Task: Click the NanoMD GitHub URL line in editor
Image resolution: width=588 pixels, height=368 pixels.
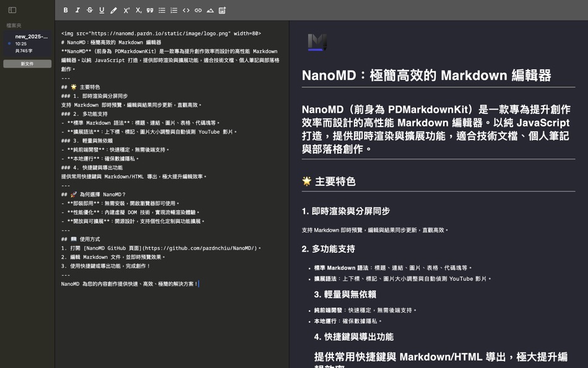Action: [161, 248]
